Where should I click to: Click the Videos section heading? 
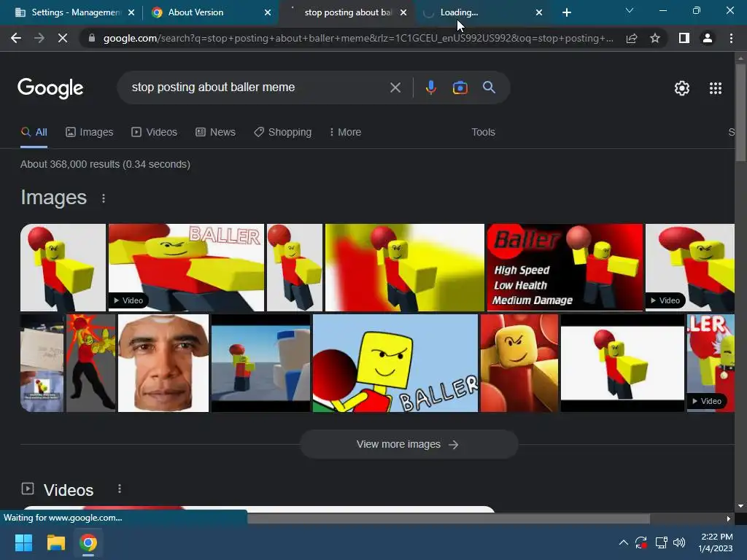coord(69,490)
